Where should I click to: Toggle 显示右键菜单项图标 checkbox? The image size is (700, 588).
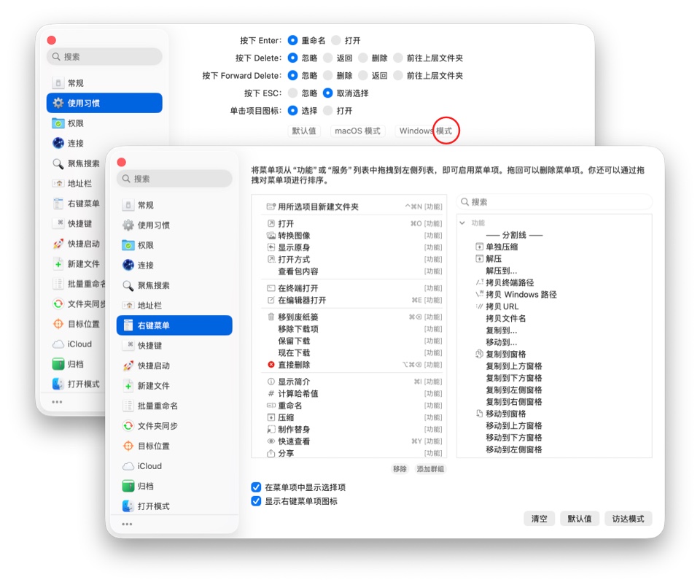[x=257, y=500]
